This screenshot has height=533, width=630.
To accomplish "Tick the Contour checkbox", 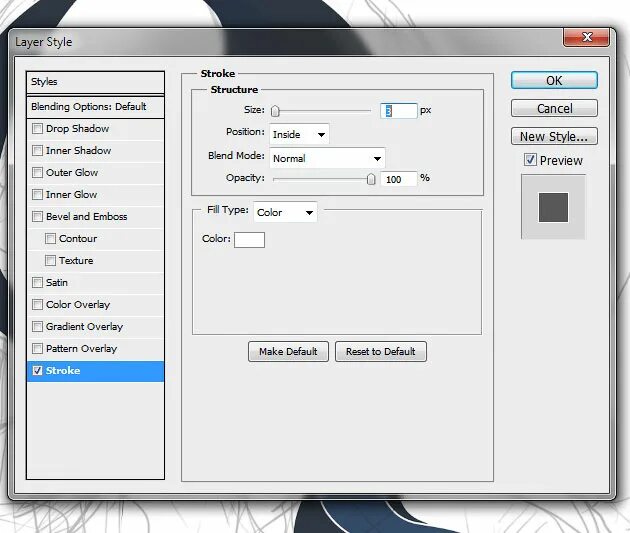I will (50, 239).
